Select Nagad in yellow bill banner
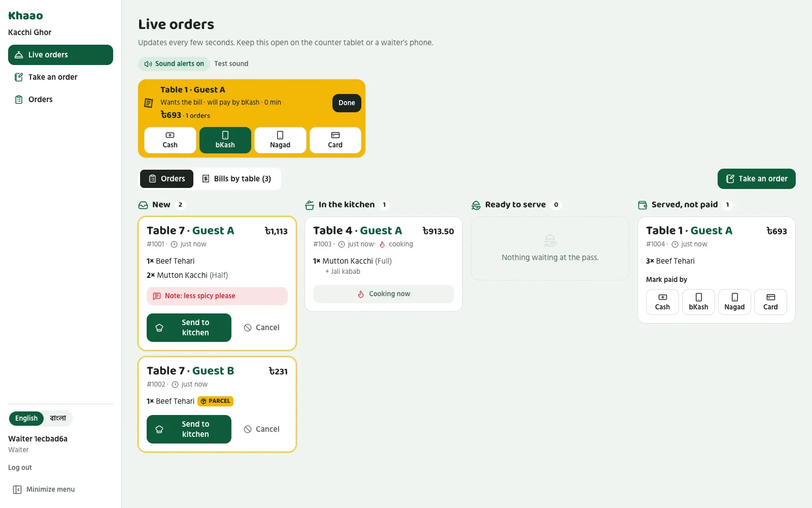 280,140
